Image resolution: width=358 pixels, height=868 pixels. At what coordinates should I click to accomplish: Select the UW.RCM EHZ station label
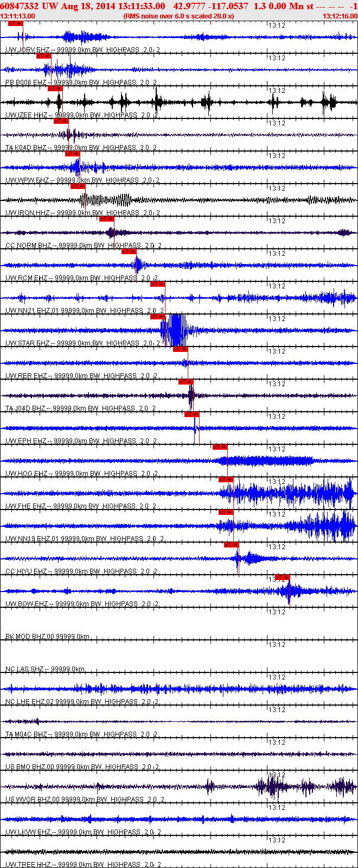click(82, 278)
